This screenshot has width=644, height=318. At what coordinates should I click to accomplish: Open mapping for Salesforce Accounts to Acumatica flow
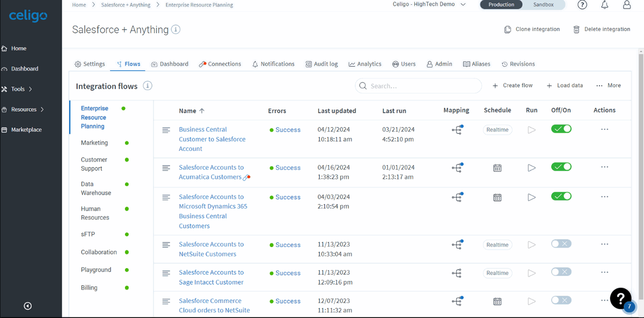pos(457,168)
